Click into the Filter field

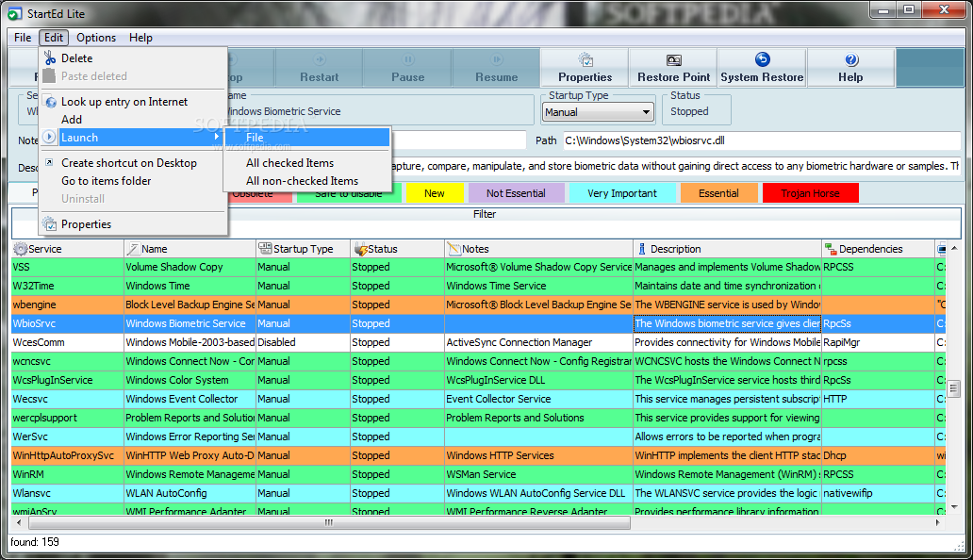[x=486, y=229]
